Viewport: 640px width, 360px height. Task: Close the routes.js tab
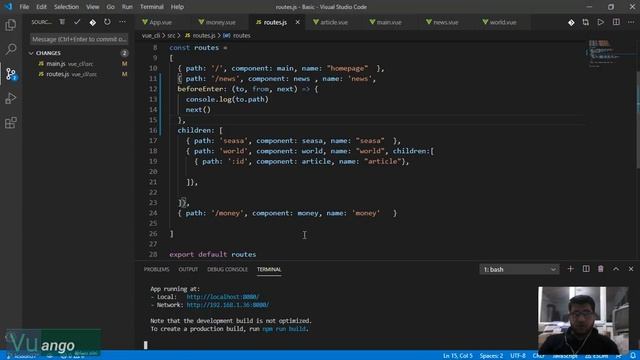click(x=298, y=22)
